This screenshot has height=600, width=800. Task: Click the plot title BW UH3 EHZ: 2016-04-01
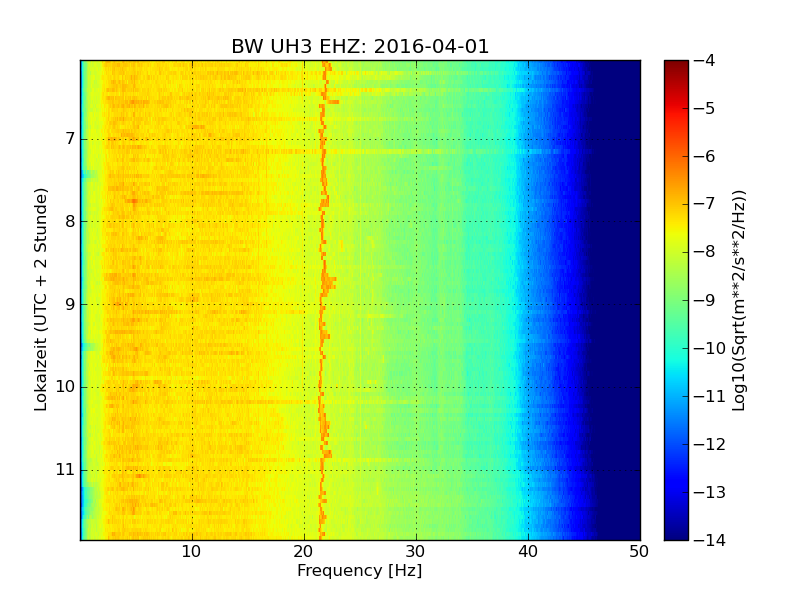360,46
